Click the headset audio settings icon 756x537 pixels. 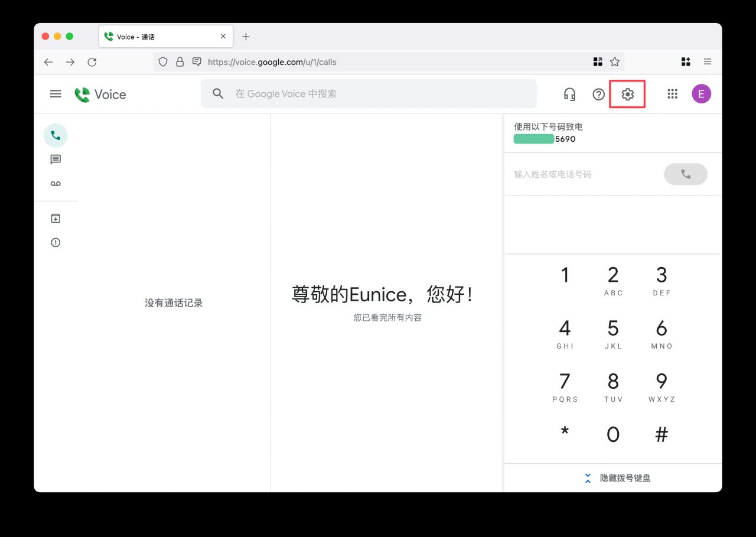point(569,94)
